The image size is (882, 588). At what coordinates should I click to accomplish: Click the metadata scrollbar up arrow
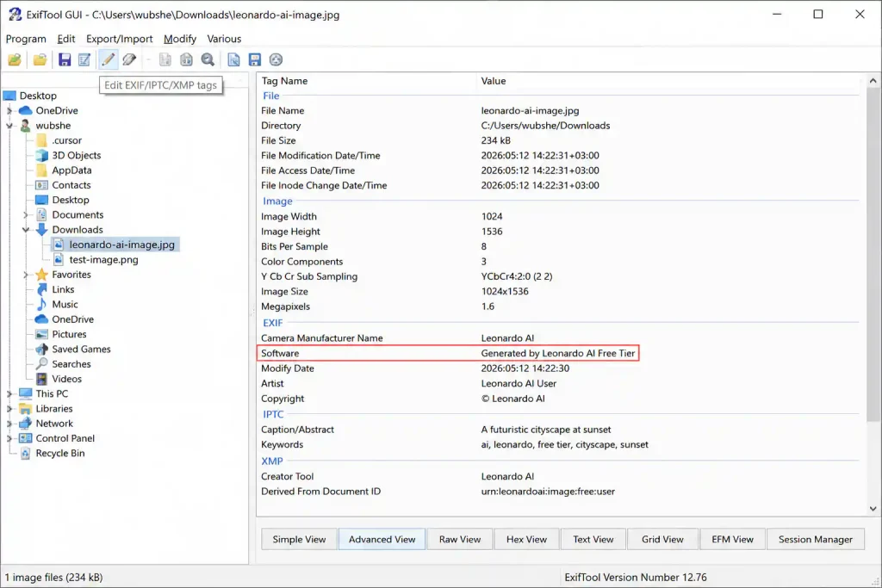coord(873,81)
